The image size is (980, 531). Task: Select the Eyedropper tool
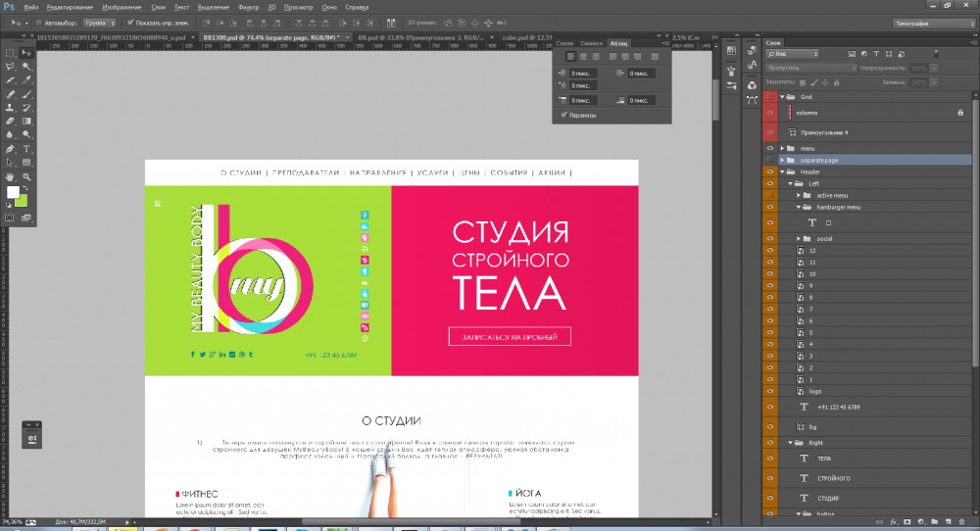click(x=26, y=80)
